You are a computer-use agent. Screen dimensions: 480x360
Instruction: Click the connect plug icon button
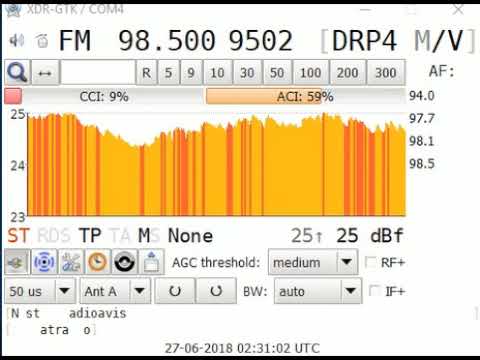point(17,262)
